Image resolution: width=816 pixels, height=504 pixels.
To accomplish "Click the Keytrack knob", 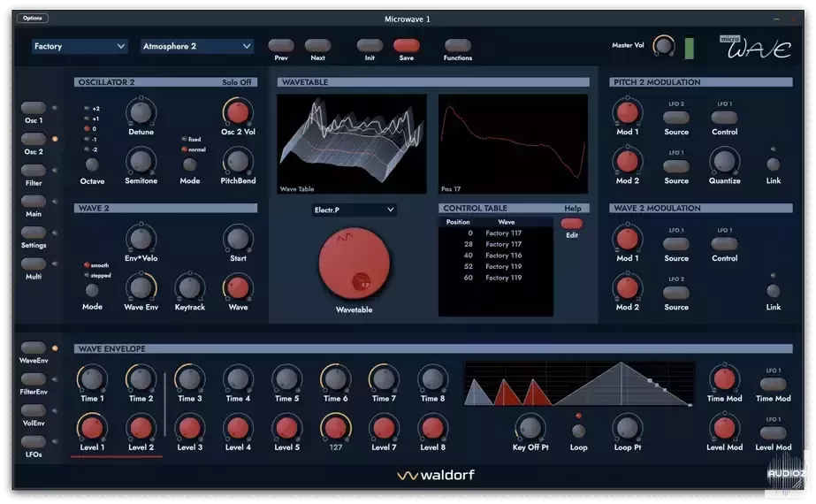I will tap(189, 287).
